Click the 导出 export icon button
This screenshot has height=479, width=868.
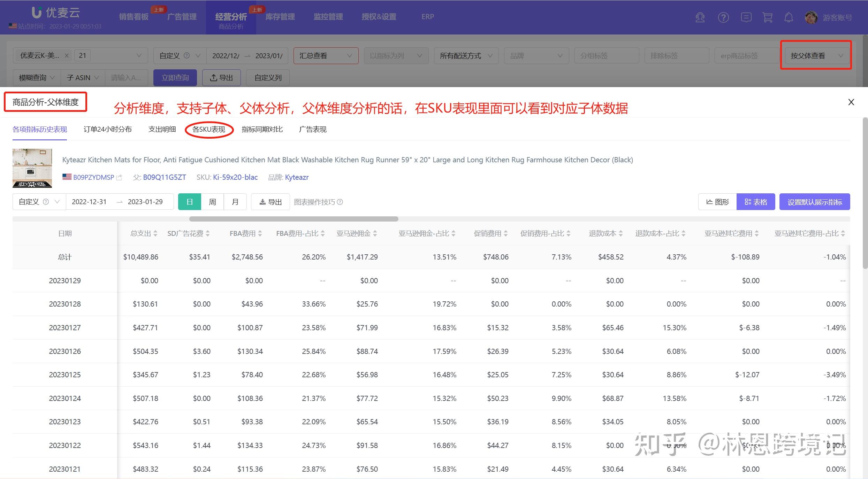pos(221,77)
